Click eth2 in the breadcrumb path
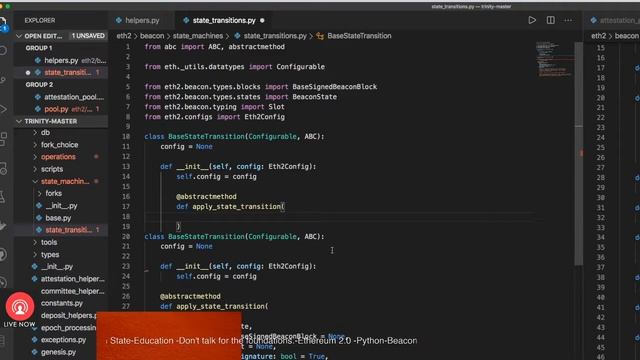640x360 pixels. pos(124,36)
